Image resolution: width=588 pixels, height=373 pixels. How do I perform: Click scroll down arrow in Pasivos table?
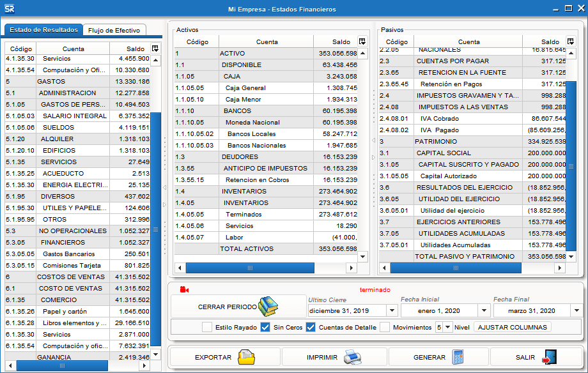click(x=571, y=257)
